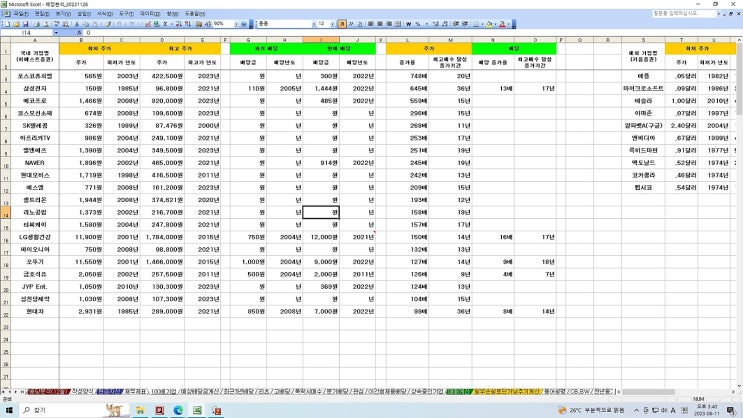Click the Cut scissors icon
Image resolution: width=743 pixels, height=418 pixels.
pyautogui.click(x=76, y=24)
